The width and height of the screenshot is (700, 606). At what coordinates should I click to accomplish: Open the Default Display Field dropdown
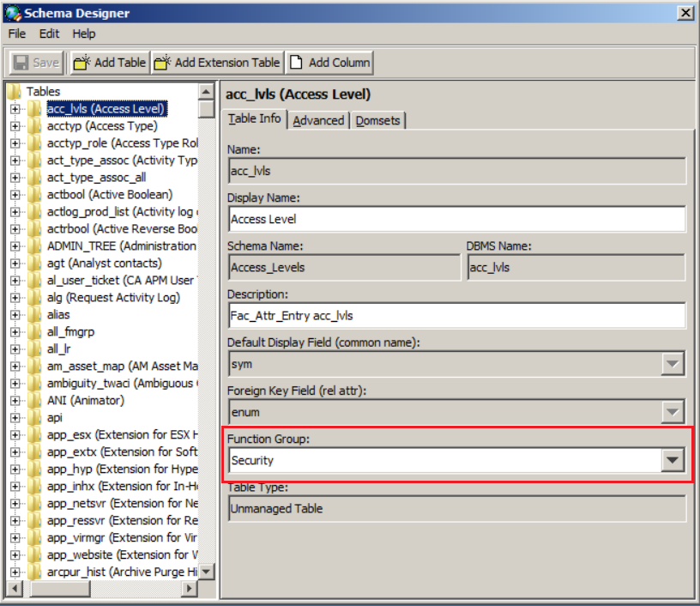pos(673,365)
